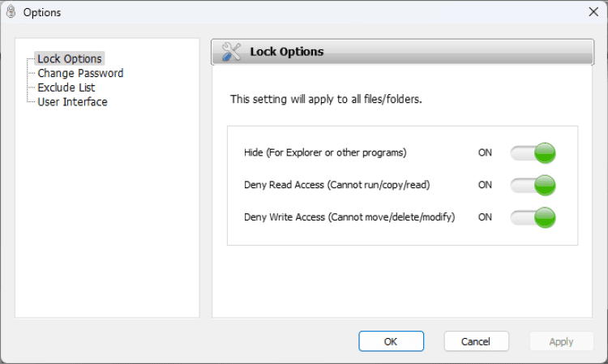This screenshot has height=364, width=608.
Task: Click the Apply button
Action: [x=561, y=341]
